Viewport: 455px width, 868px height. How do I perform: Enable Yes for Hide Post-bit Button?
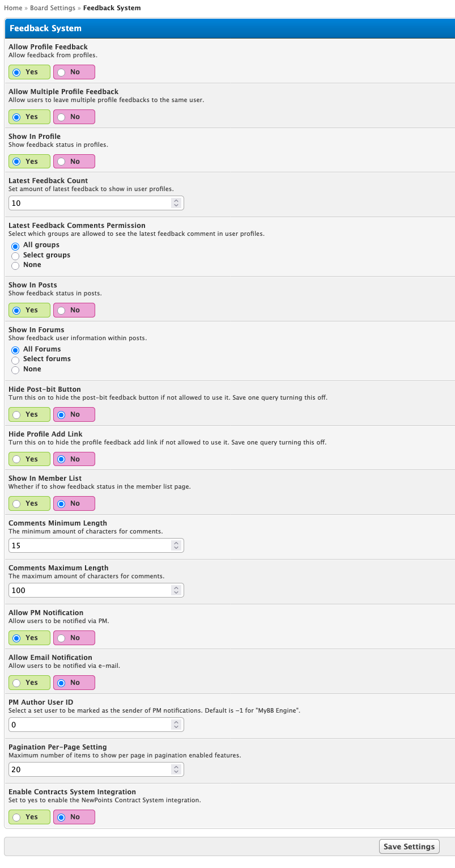pos(29,414)
